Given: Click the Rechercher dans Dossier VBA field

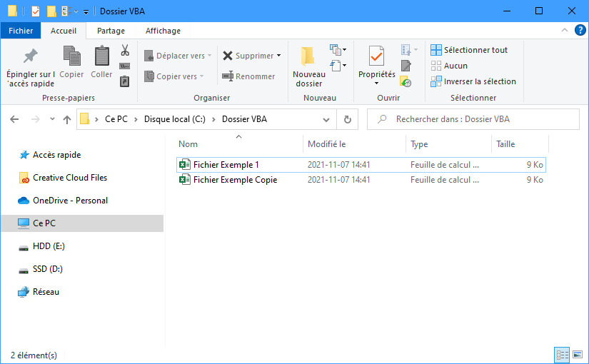Looking at the screenshot, I should click(x=473, y=119).
